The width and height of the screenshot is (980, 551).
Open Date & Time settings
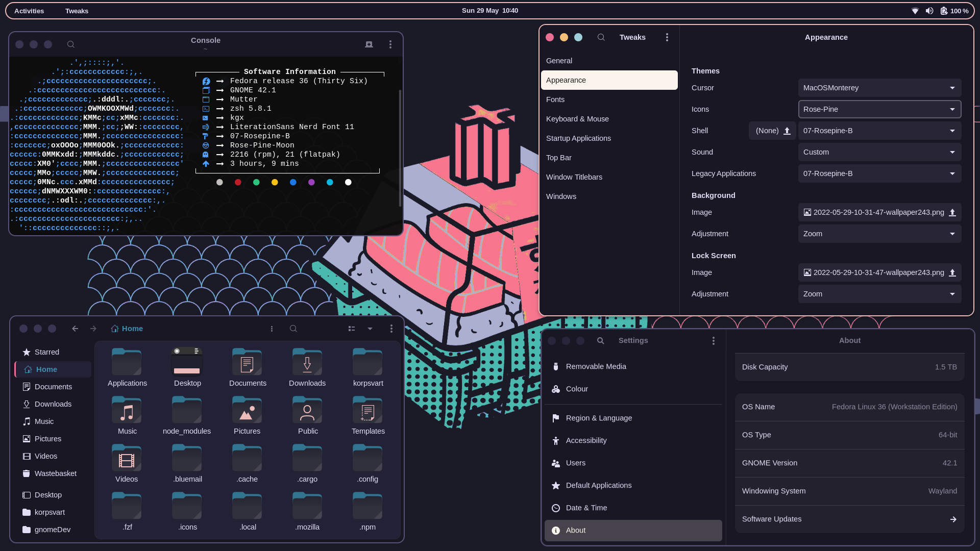pyautogui.click(x=633, y=508)
